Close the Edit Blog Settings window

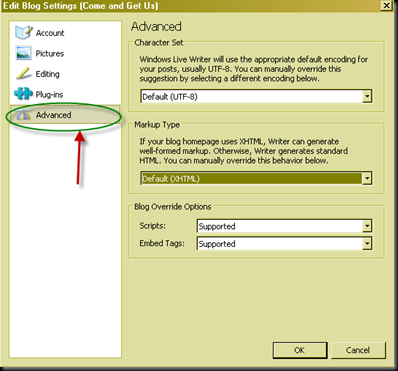[386, 5]
